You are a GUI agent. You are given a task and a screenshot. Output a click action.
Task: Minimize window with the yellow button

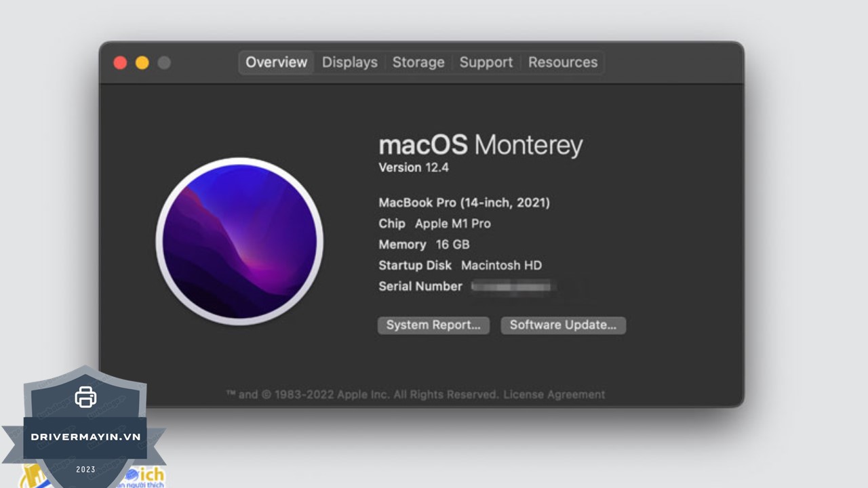(142, 63)
